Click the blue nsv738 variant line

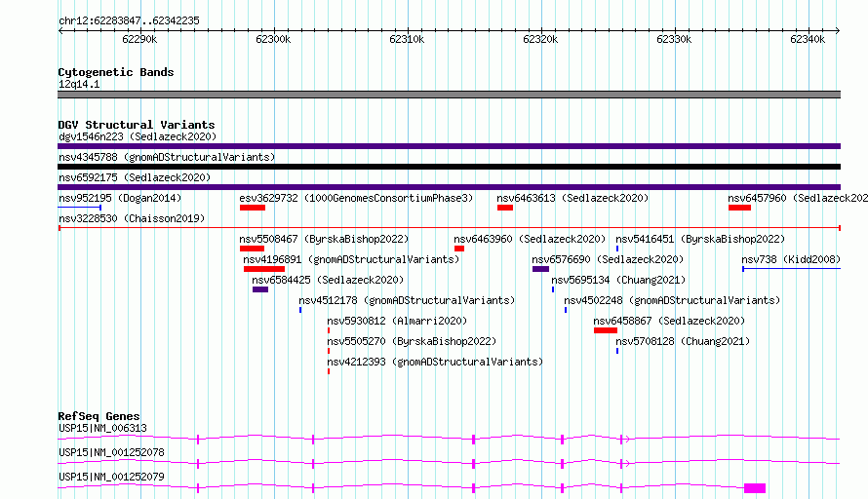coord(792,269)
